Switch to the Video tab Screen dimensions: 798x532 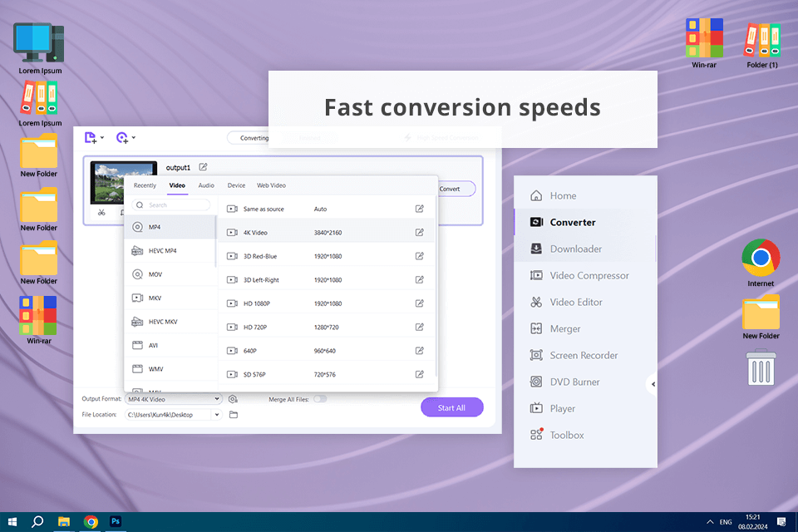coord(177,185)
